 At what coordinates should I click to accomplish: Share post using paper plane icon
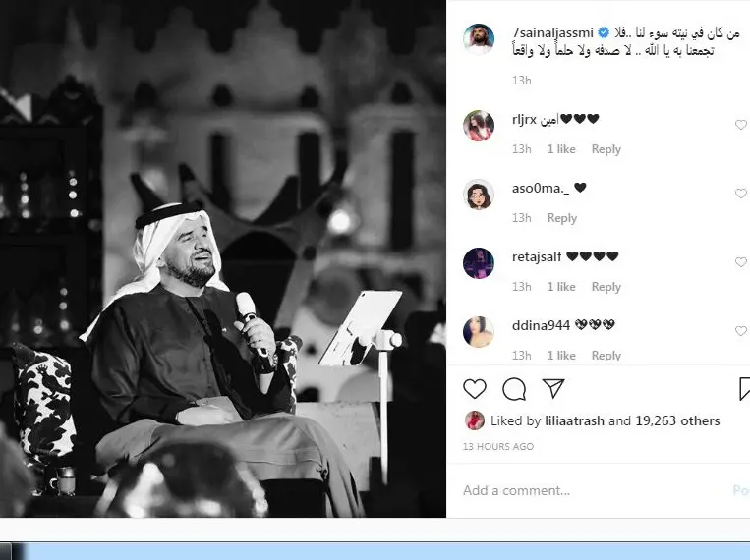(x=553, y=388)
